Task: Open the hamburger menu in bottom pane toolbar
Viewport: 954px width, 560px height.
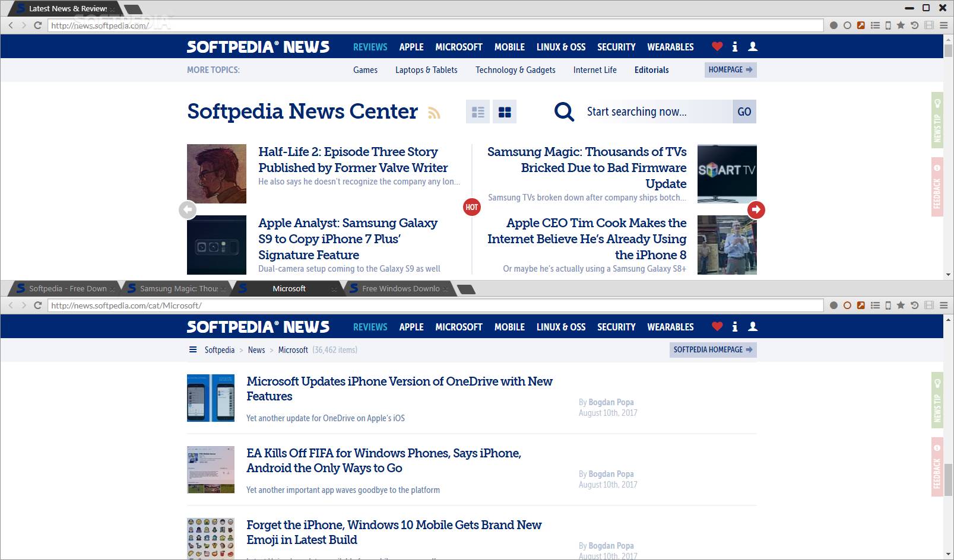Action: 944,306
